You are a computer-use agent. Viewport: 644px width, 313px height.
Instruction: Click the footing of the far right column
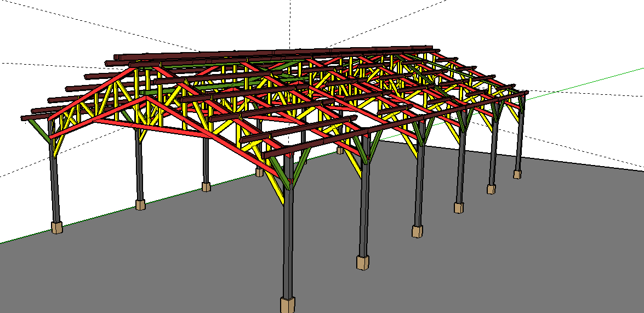(517, 174)
